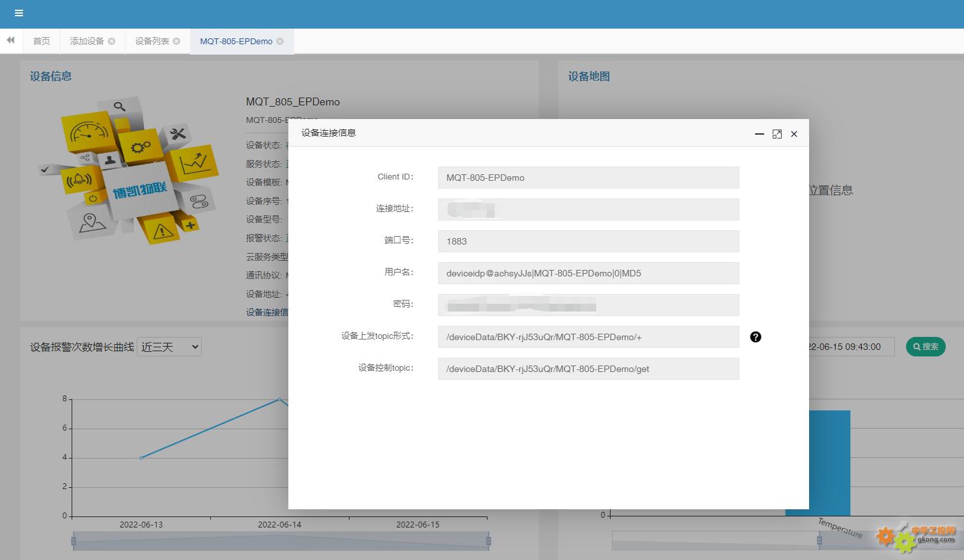Click left handle of alarm chart zoom slider

coord(74,541)
